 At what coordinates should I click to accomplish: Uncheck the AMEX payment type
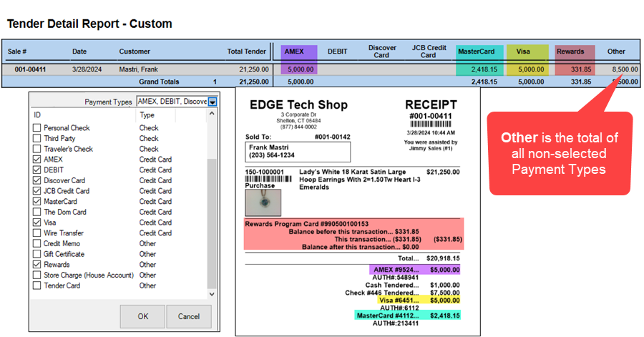click(x=37, y=160)
